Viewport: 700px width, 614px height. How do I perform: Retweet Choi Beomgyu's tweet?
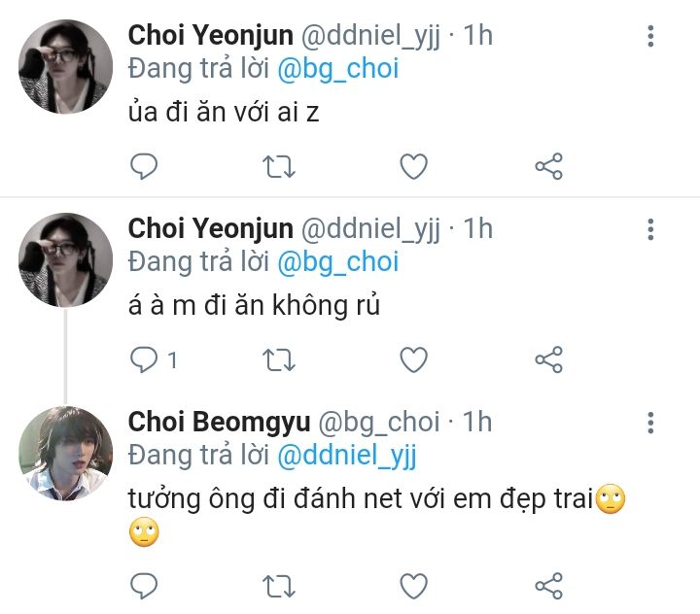coord(279,586)
